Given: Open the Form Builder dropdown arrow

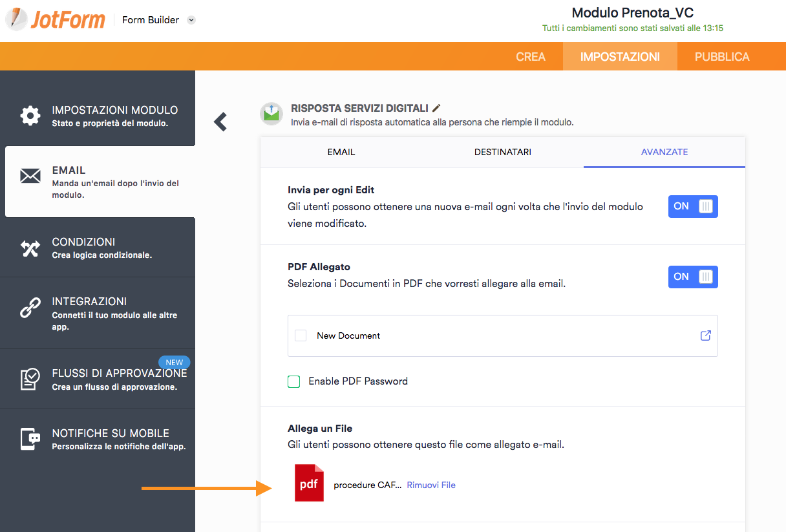Looking at the screenshot, I should tap(191, 20).
